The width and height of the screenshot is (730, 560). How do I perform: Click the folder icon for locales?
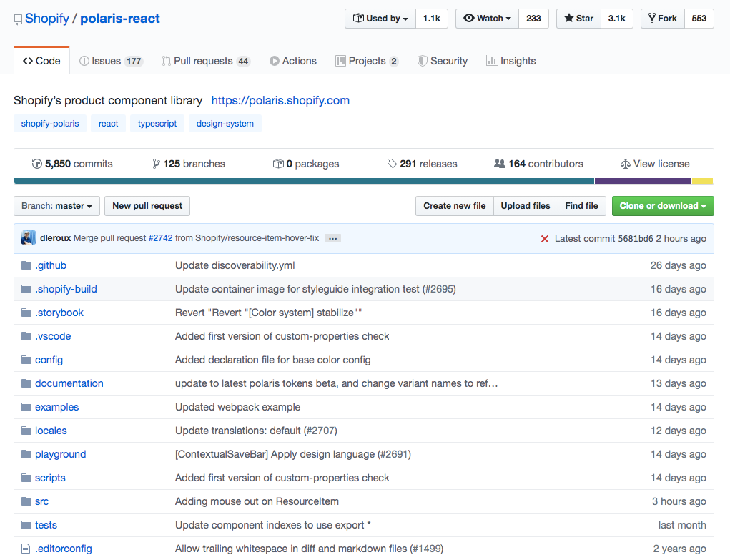tap(26, 431)
